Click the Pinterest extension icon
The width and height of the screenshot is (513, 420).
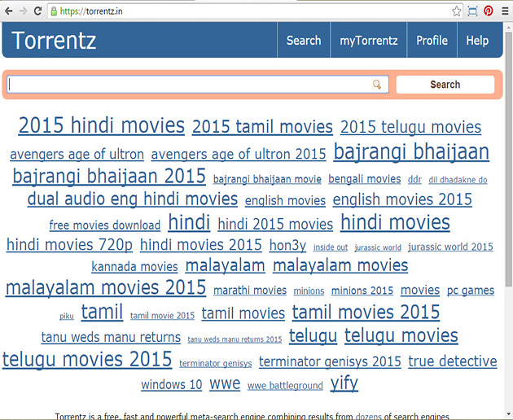(489, 11)
